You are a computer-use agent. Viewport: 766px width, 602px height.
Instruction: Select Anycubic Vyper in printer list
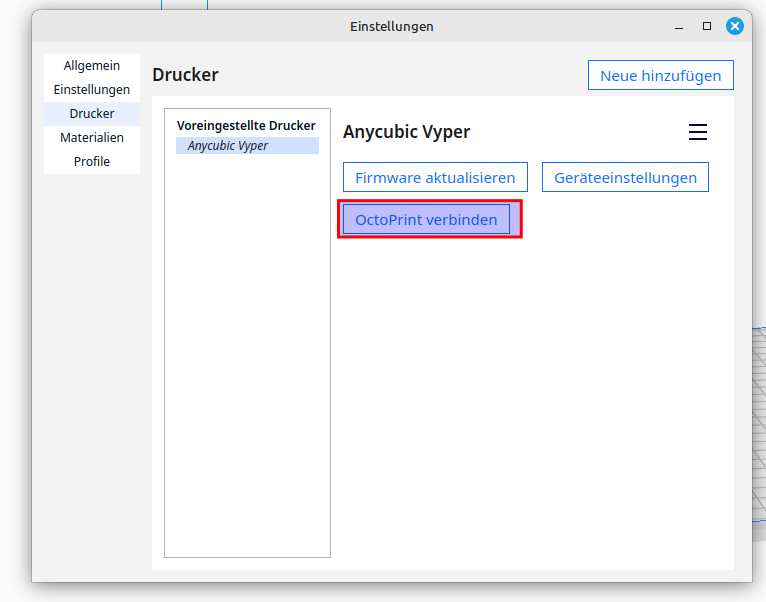click(x=247, y=146)
